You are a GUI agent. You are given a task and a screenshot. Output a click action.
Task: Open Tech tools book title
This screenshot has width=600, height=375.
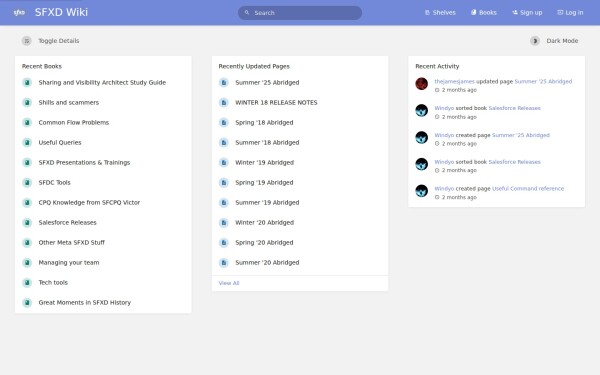point(53,282)
